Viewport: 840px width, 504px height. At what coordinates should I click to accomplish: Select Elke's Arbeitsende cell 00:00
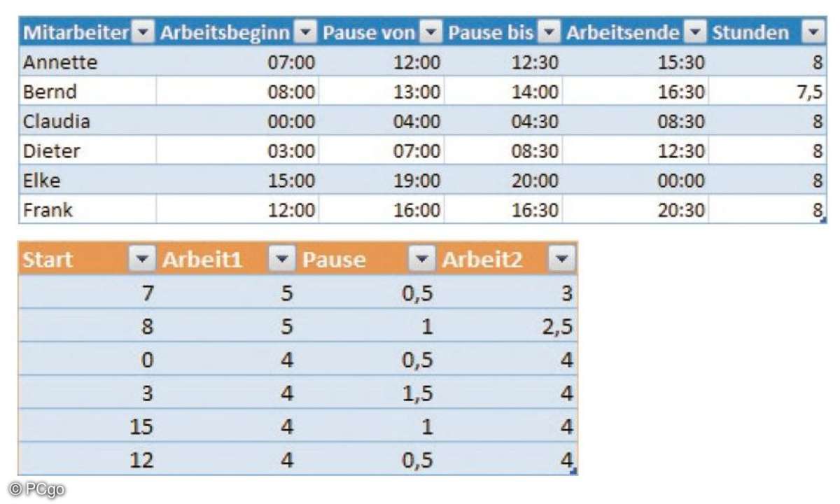pos(636,180)
